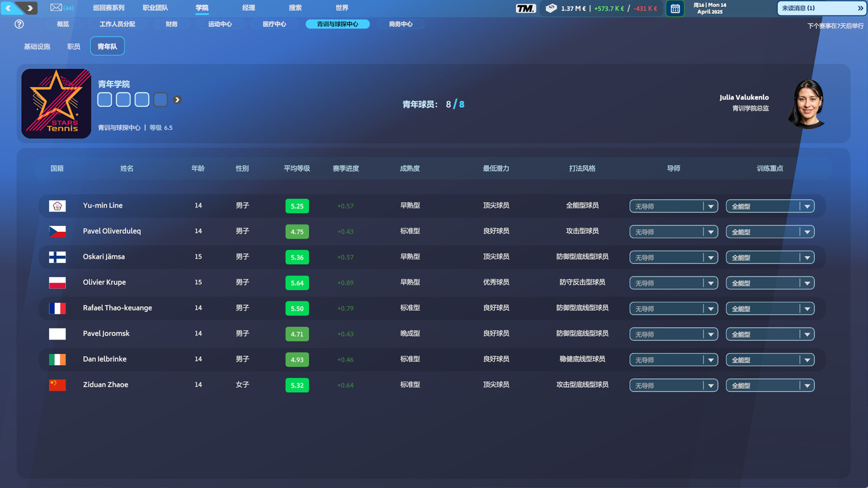Select player Rafael Thao-keuange
868x488 pixels.
tap(117, 308)
